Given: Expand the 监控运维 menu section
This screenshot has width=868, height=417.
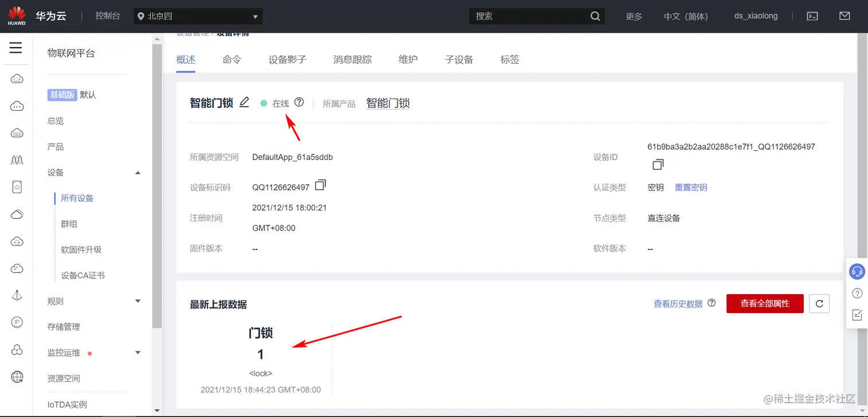Looking at the screenshot, I should pos(138,353).
